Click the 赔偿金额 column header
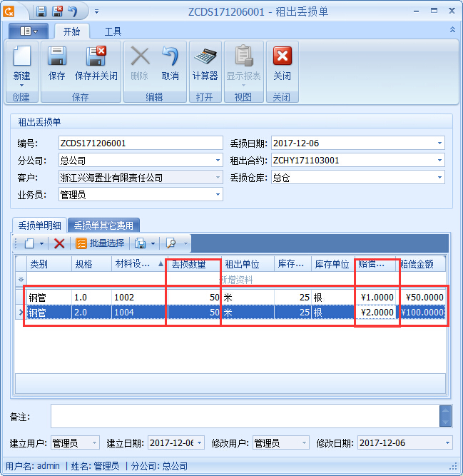The width and height of the screenshot is (463, 476). 421,264
